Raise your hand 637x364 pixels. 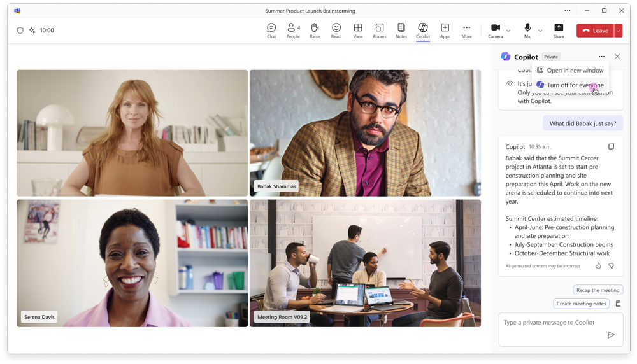315,31
